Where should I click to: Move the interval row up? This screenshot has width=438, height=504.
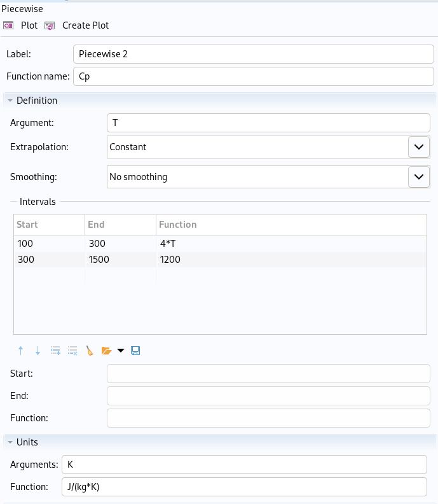click(x=21, y=351)
